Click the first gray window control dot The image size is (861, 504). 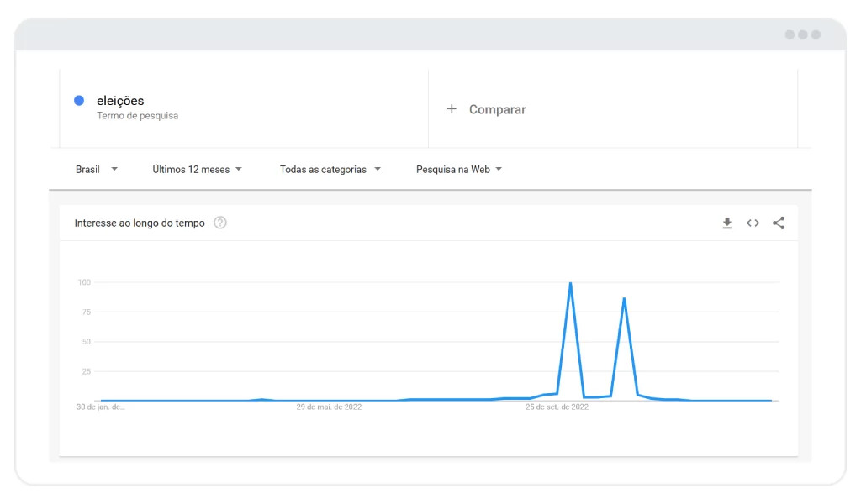[790, 34]
